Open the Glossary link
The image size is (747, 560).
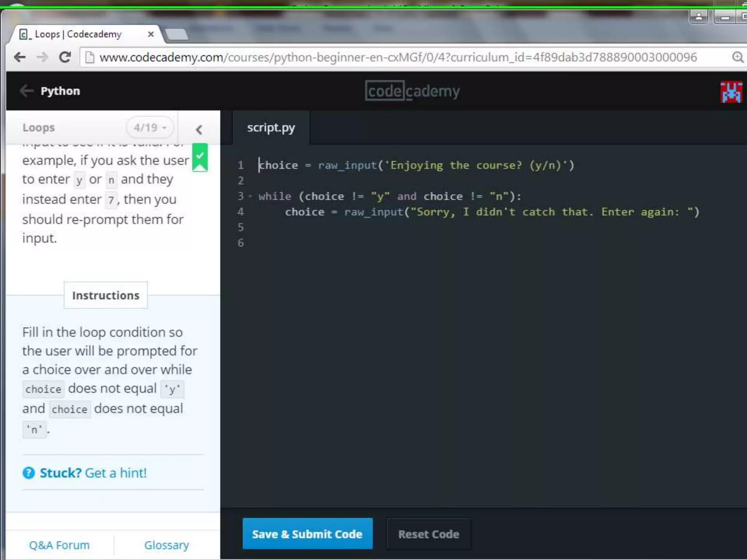coord(167,545)
